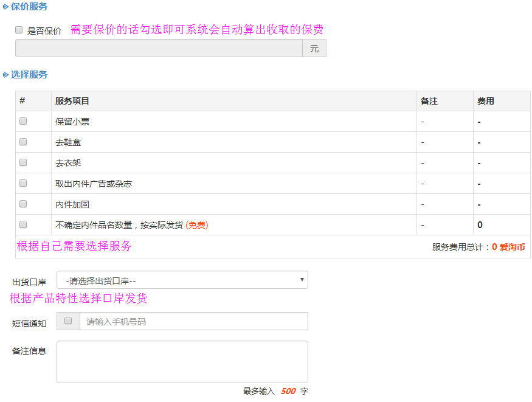Tick the 不确定内件品名数量 free service checkbox
This screenshot has height=402, width=532.
(23, 224)
